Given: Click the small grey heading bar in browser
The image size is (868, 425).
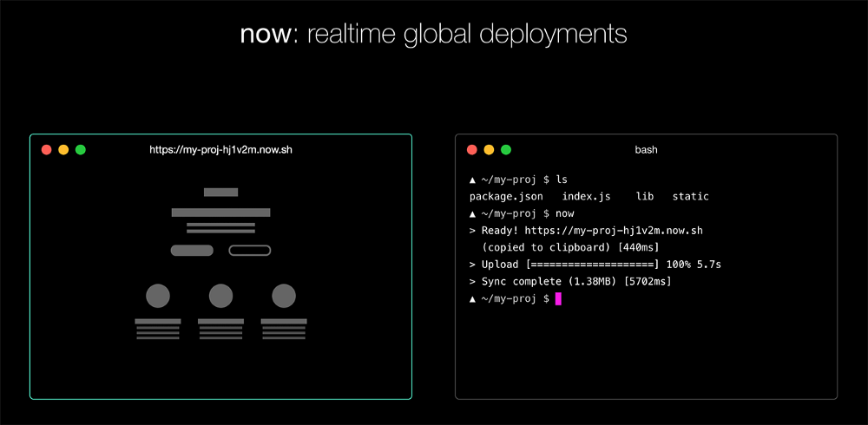Looking at the screenshot, I should [220, 193].
